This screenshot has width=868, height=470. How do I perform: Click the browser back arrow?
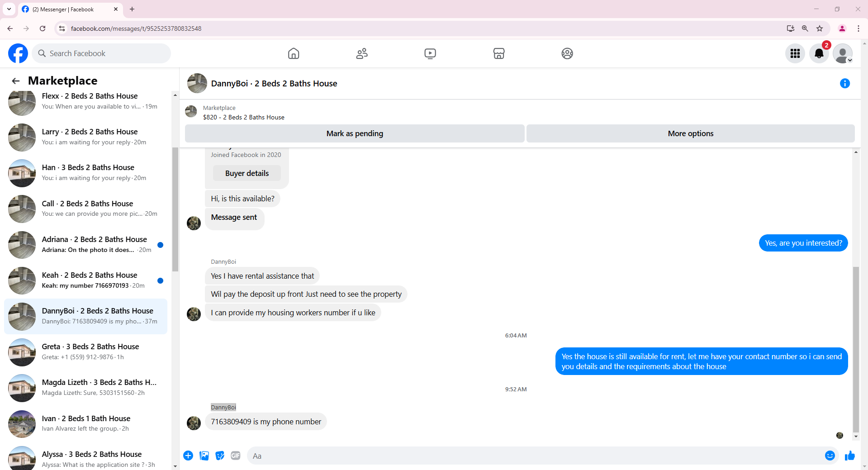10,28
